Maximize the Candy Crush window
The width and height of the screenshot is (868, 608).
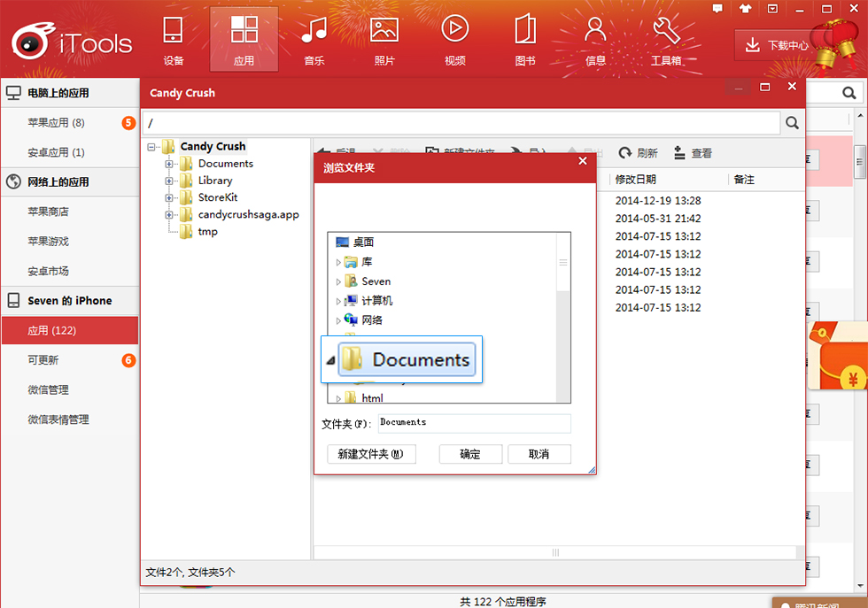coord(764,87)
